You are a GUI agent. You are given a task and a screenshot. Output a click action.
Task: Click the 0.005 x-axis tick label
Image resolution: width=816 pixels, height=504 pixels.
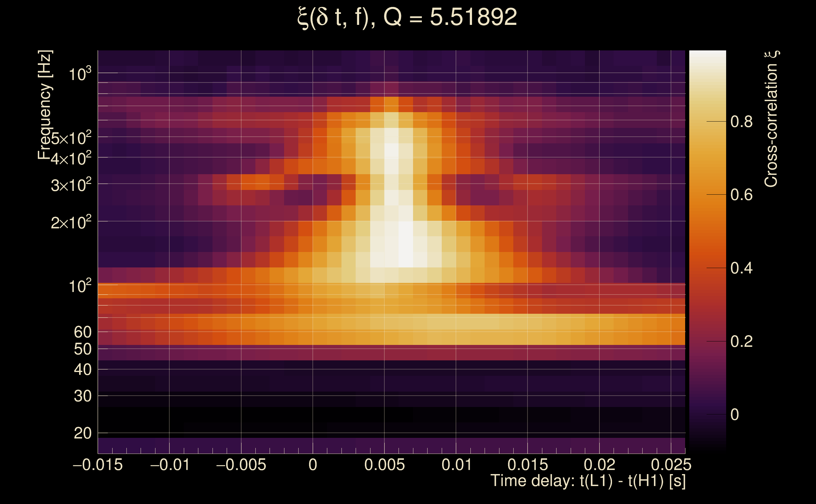(384, 465)
